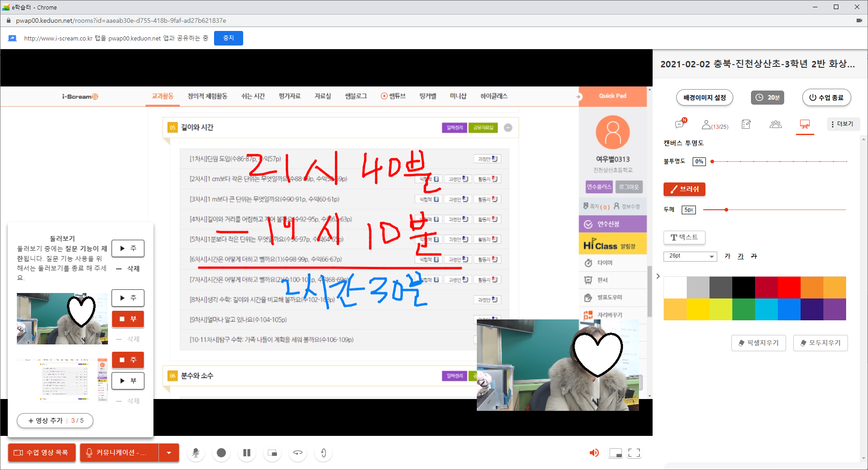
Task: Click the picture-in-picture layout icon in toolbar
Action: [x=272, y=453]
